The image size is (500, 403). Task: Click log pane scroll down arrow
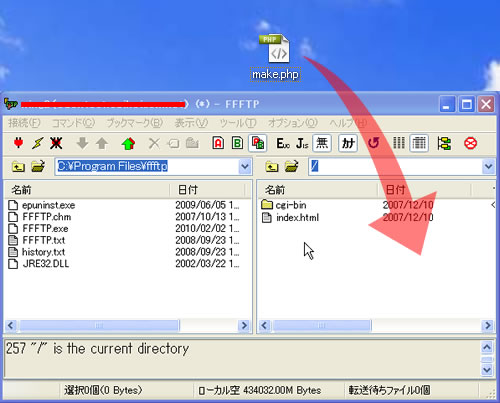pos(487,370)
